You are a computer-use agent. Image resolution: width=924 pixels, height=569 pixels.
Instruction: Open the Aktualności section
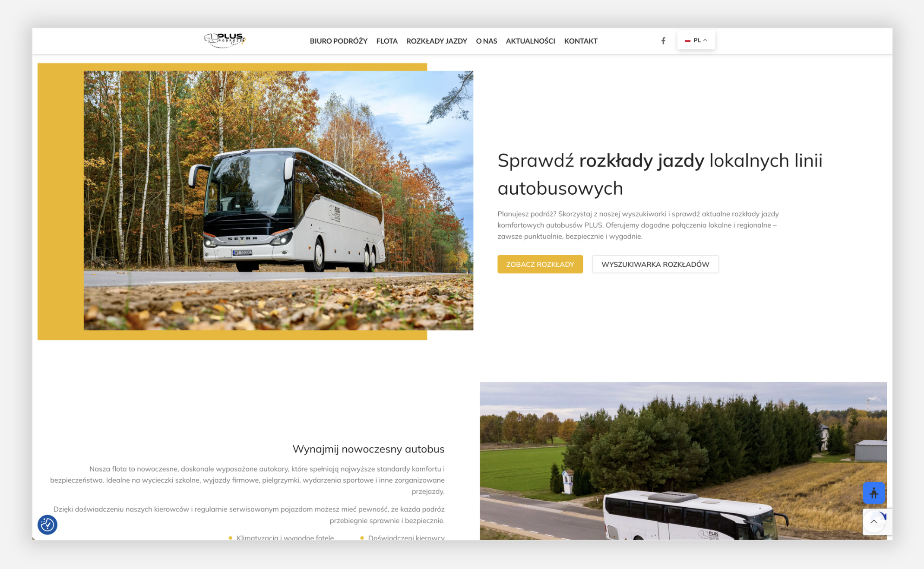(530, 41)
